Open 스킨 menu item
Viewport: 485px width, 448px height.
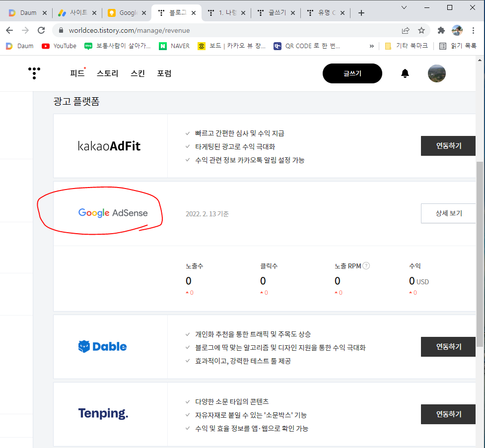[x=138, y=73]
